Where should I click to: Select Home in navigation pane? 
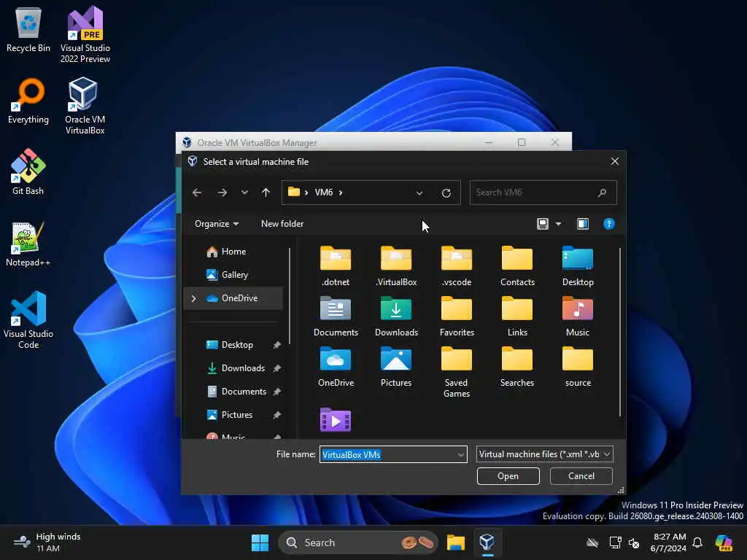click(x=233, y=252)
